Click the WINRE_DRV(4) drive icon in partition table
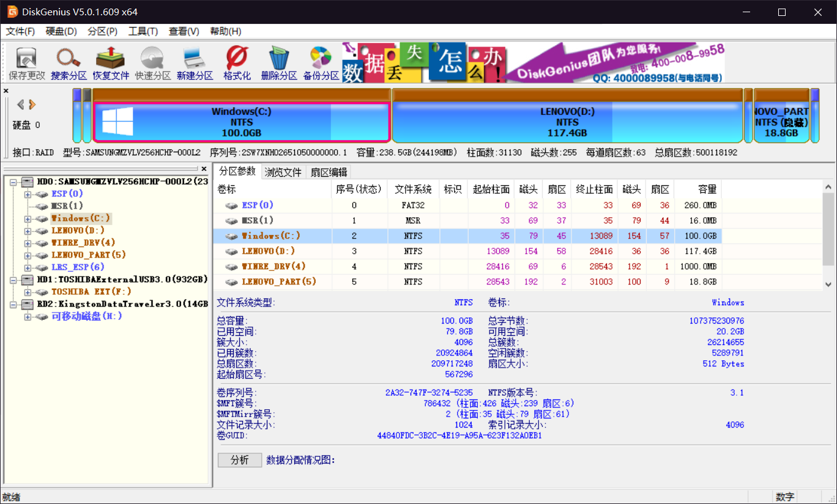 pyautogui.click(x=232, y=267)
